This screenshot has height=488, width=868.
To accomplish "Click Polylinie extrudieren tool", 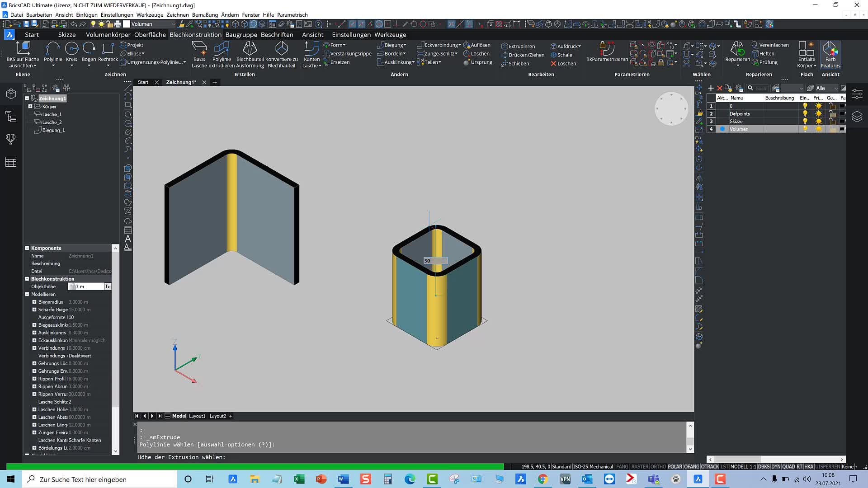I will coord(222,54).
